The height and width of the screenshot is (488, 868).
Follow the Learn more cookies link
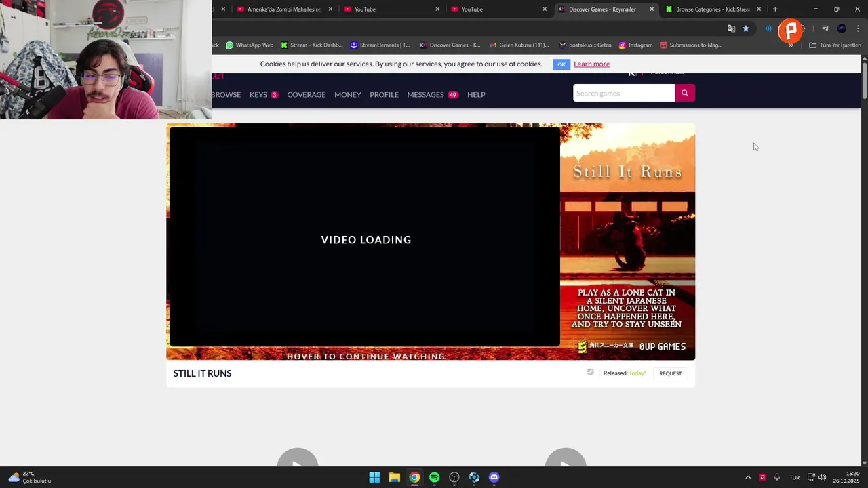(591, 64)
